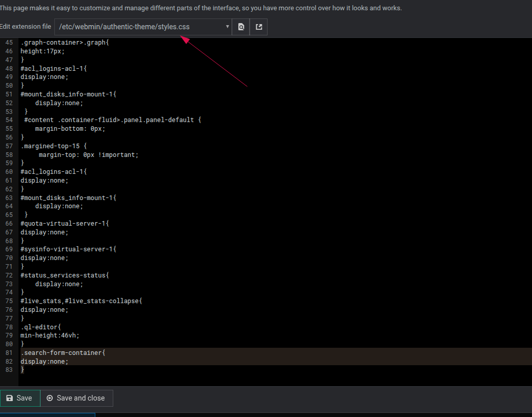Viewport: 532px width, 417px height.
Task: Click the .graph-container>.graph selector line
Action: (65, 43)
